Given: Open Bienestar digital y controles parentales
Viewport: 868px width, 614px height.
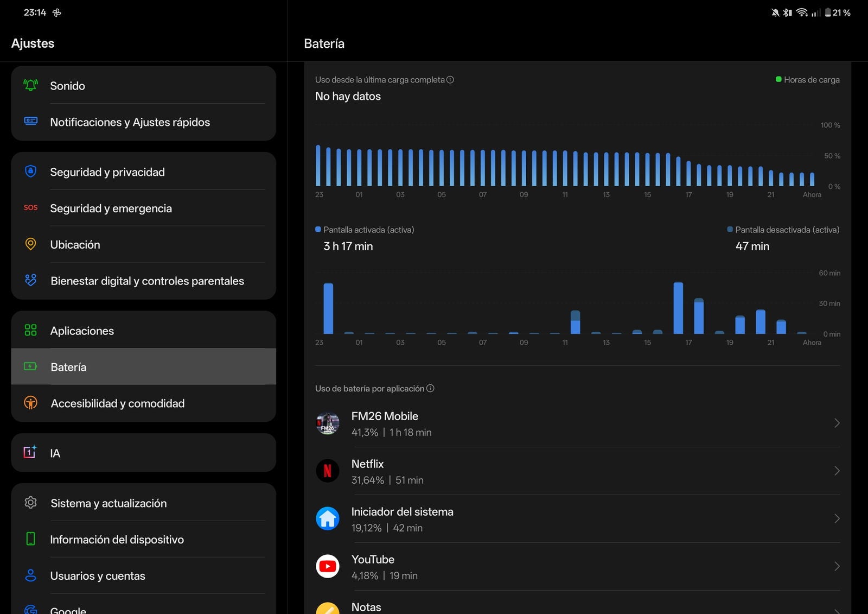Looking at the screenshot, I should pos(146,281).
